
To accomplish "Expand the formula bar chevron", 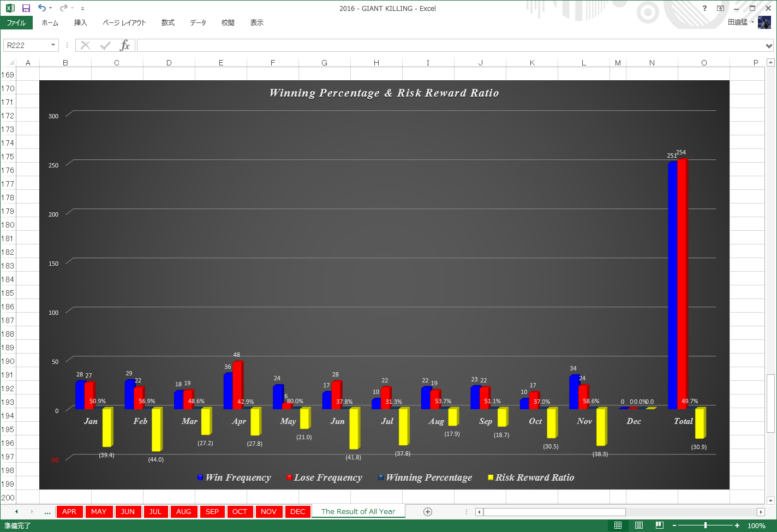I will tap(769, 46).
